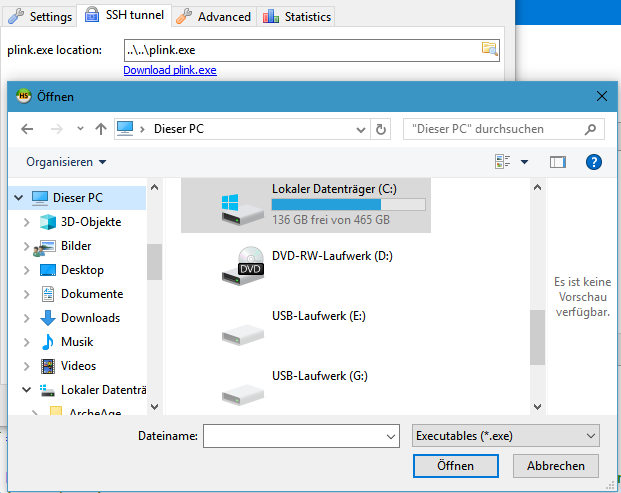The height and width of the screenshot is (493, 621).
Task: Click the navigation tree scrollbar thumb
Action: pyautogui.click(x=154, y=262)
